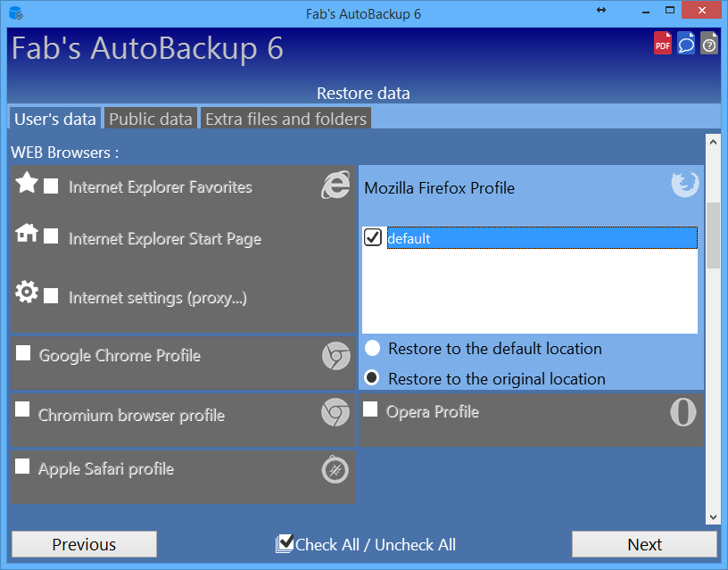
Task: Click the Internet Explorer logo icon
Action: point(335,185)
